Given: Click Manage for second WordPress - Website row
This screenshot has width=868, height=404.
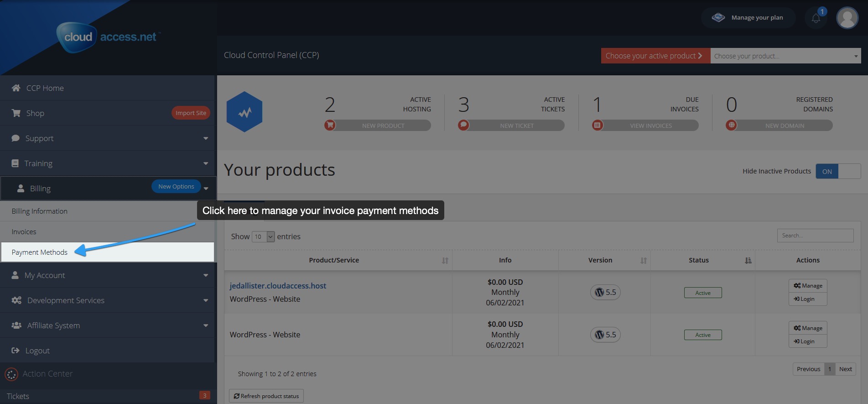Looking at the screenshot, I should pyautogui.click(x=808, y=328).
